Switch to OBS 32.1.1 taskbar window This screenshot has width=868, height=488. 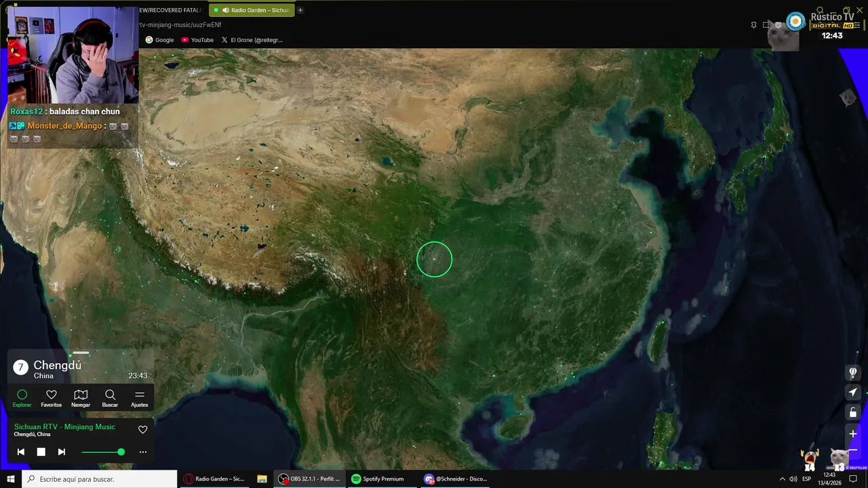click(309, 479)
